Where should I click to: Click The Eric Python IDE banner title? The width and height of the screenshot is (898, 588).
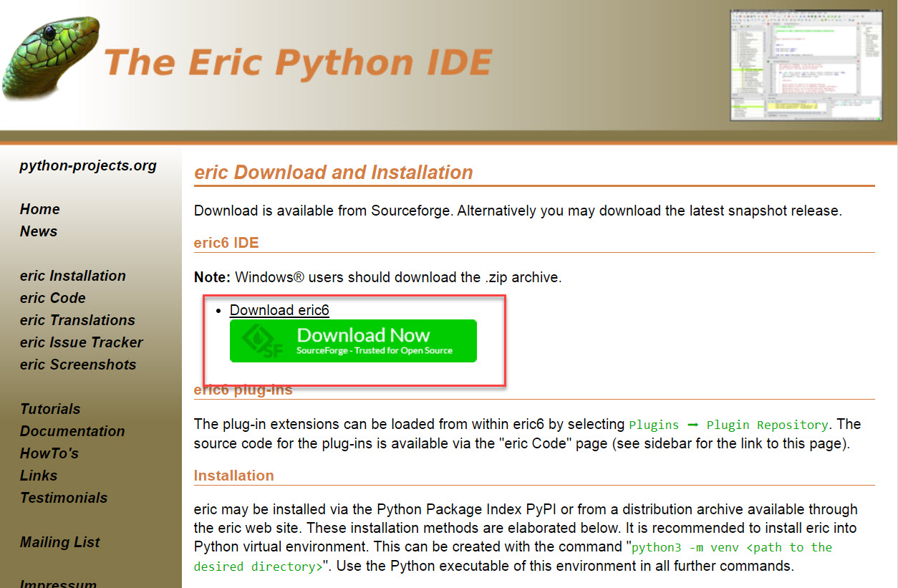pyautogui.click(x=298, y=62)
